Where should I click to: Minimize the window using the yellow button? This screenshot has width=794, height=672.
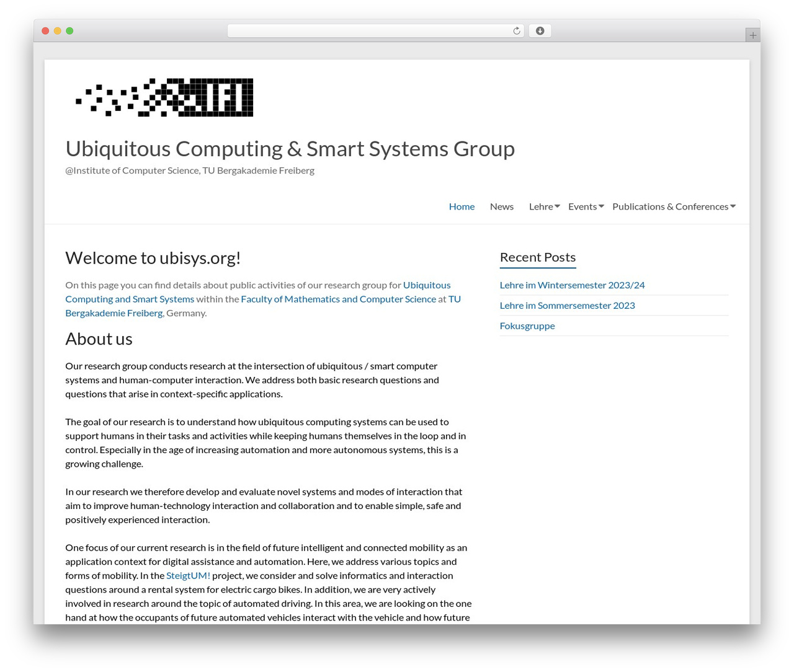pyautogui.click(x=58, y=31)
